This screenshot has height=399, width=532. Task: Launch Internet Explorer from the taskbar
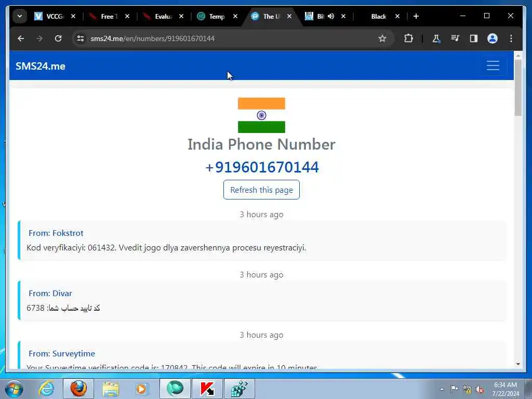(46, 389)
